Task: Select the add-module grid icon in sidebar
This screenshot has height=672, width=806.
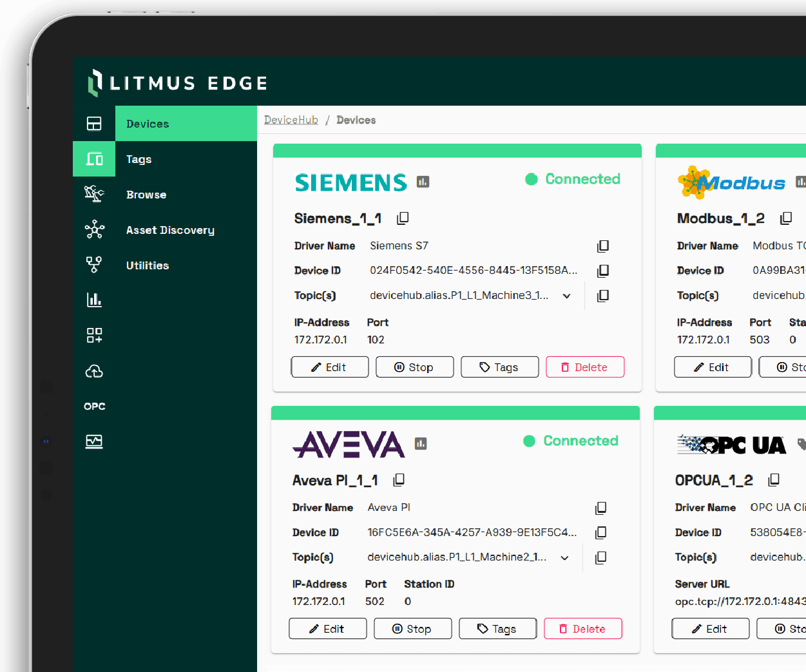Action: coord(94,335)
